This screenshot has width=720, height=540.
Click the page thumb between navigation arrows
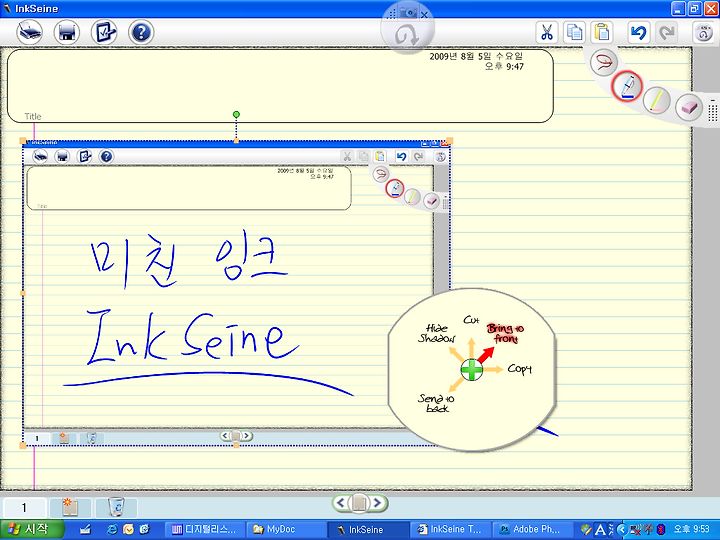[359, 504]
